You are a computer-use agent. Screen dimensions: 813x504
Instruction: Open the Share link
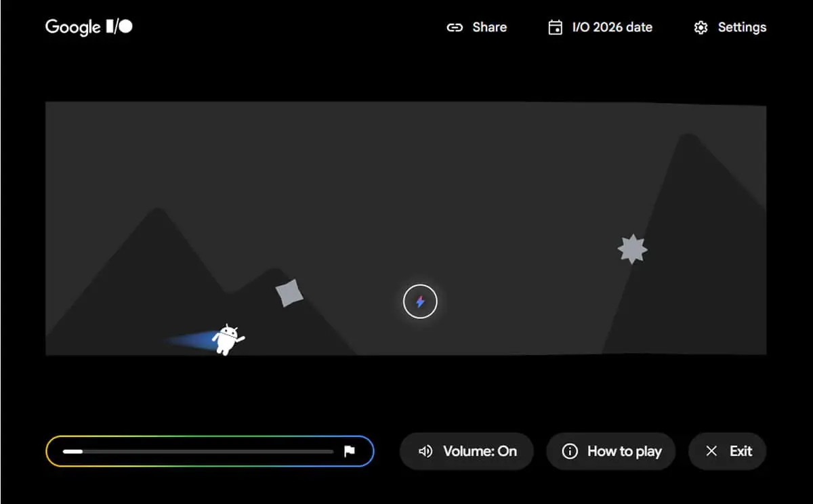click(x=477, y=28)
